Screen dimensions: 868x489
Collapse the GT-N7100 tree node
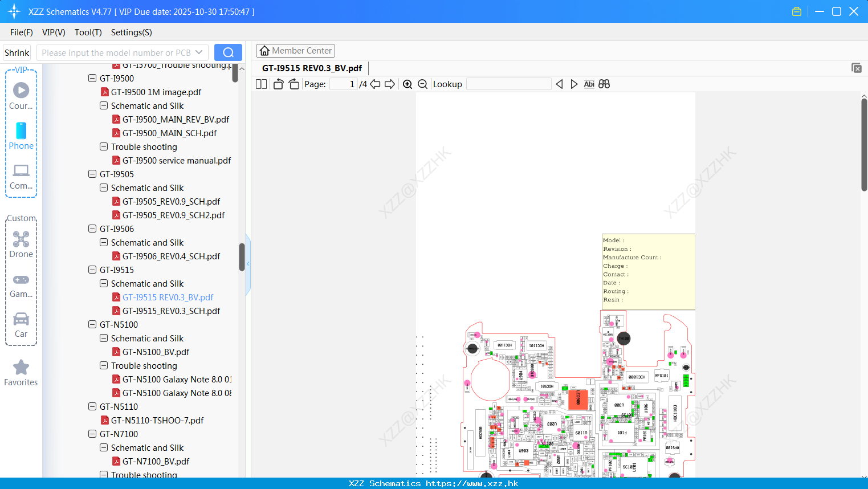(92, 434)
